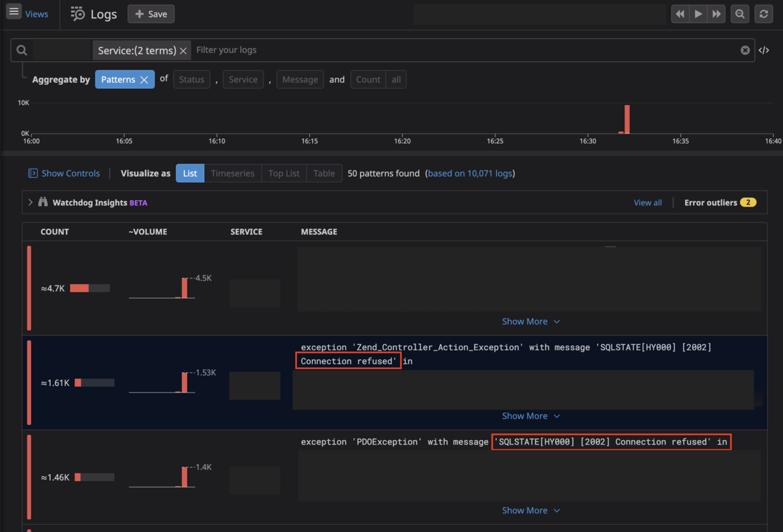Click the play live-tail button

click(698, 14)
